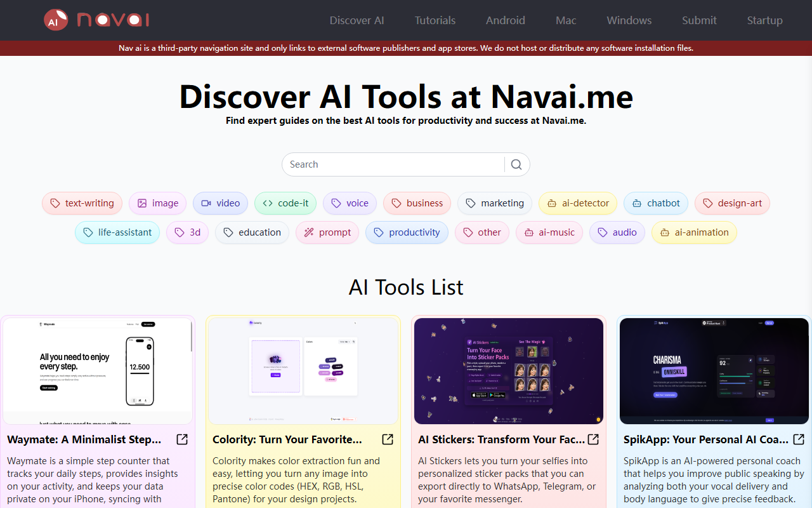Open the AI Stickers preview thumbnail
The height and width of the screenshot is (508, 812).
[509, 371]
